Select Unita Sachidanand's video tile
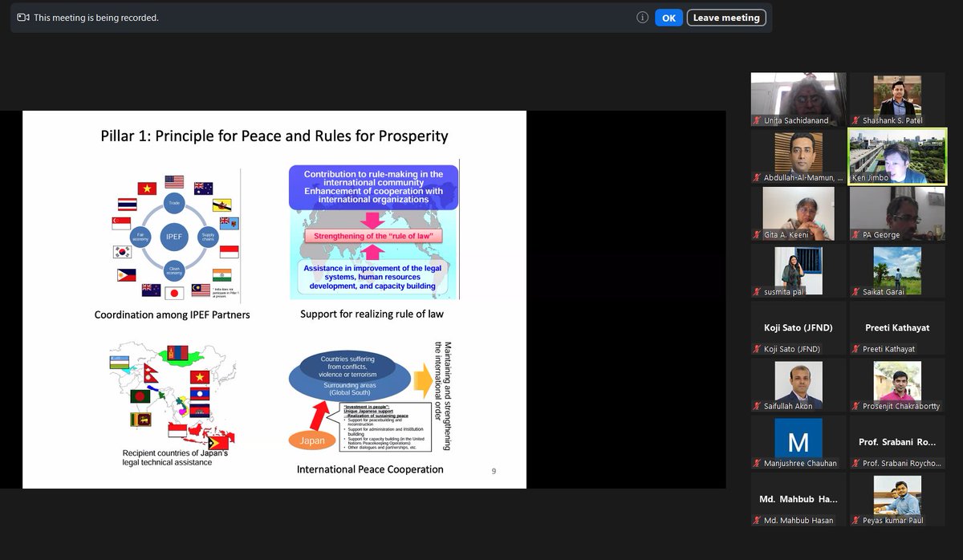 click(x=798, y=99)
